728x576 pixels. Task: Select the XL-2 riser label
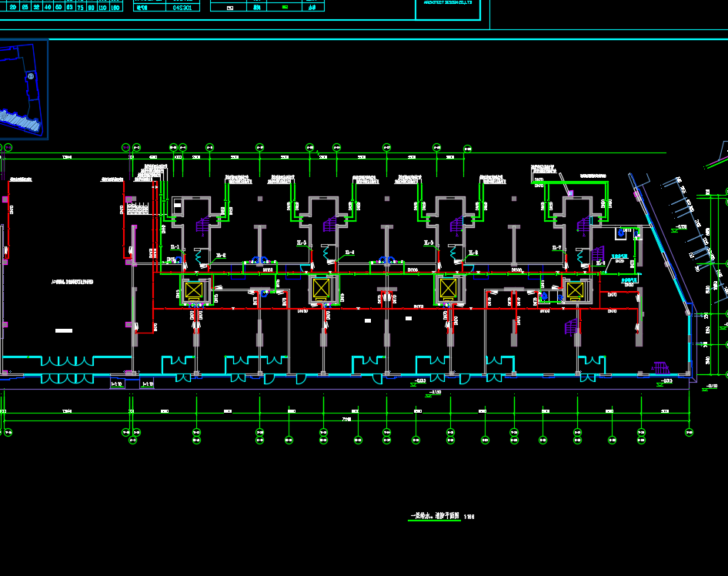pyautogui.click(x=221, y=255)
